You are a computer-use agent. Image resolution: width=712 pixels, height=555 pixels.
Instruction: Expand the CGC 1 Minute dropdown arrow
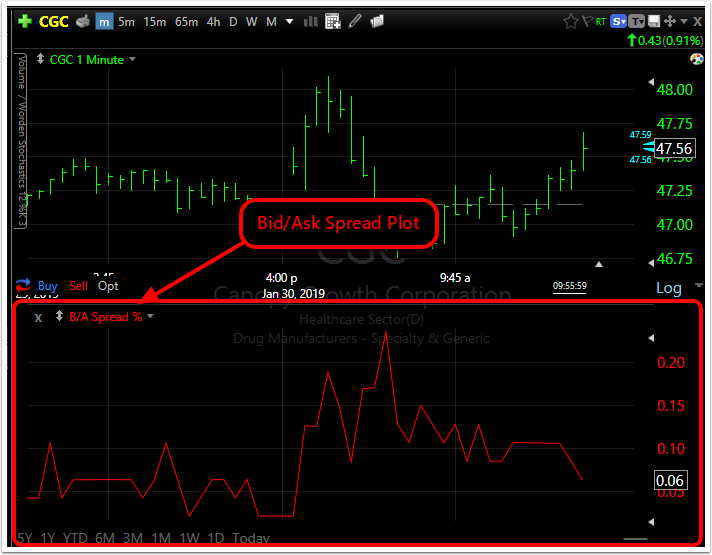point(132,59)
